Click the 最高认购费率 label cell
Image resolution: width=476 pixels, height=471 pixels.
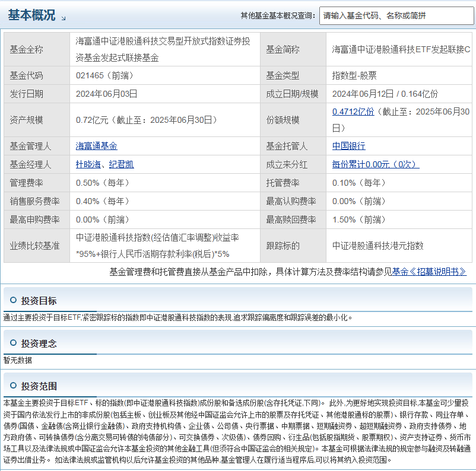click(293, 201)
